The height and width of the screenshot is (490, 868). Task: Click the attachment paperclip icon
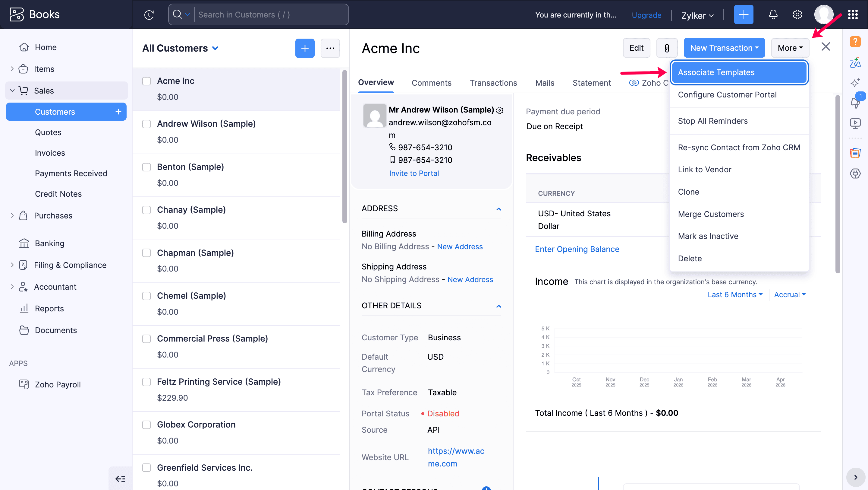click(x=666, y=48)
